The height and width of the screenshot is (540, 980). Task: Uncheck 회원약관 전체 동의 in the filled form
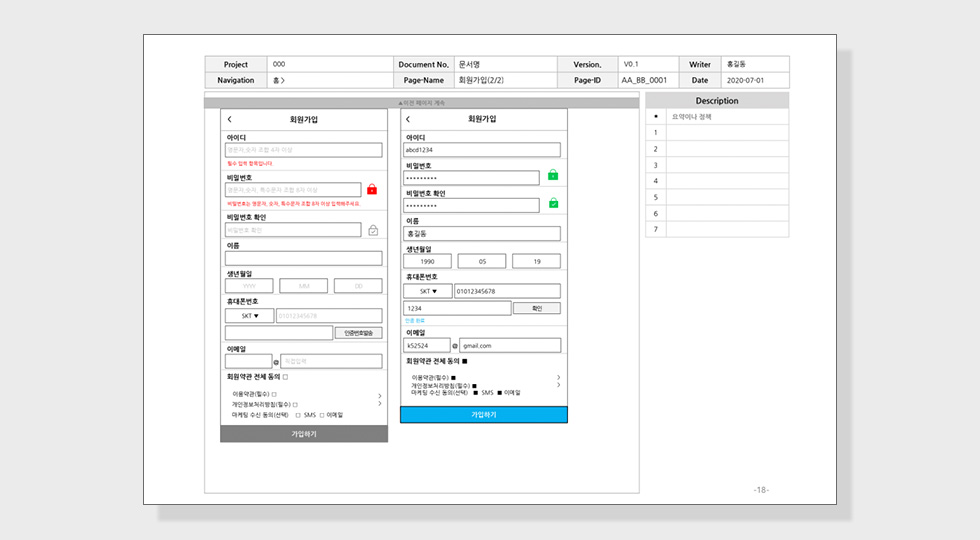[464, 361]
